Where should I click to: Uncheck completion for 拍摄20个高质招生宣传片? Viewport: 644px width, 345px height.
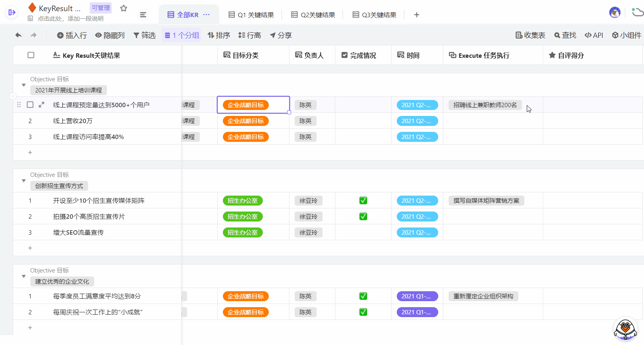coord(363,216)
